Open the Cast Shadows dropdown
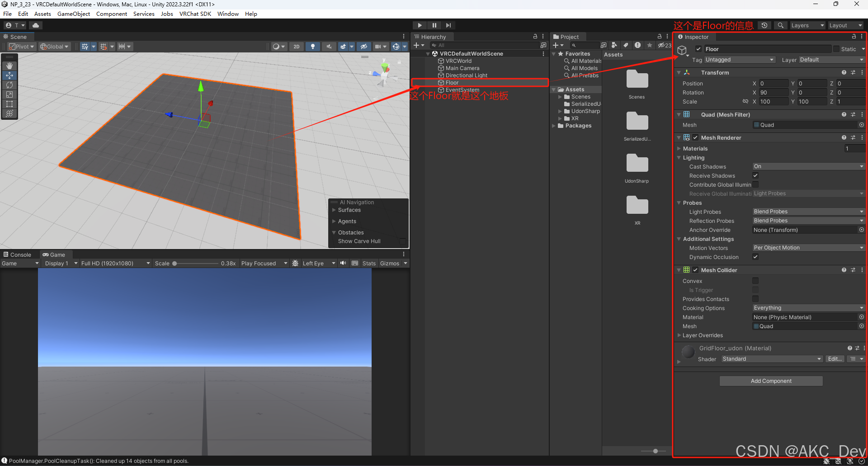This screenshot has height=466, width=868. coord(808,166)
